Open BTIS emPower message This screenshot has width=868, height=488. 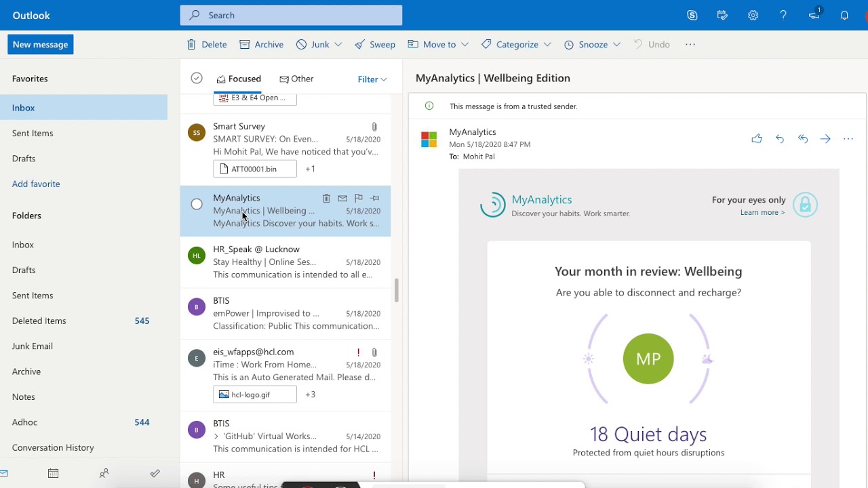(x=285, y=313)
